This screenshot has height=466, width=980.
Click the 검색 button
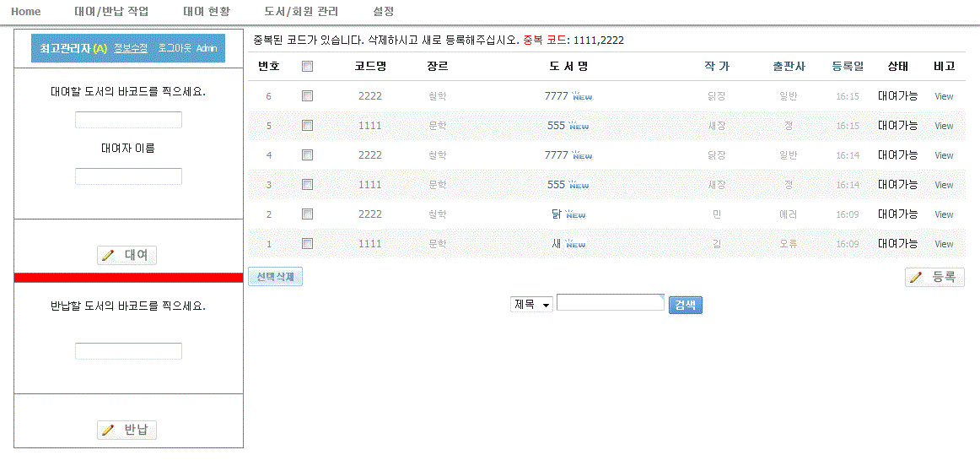point(686,305)
